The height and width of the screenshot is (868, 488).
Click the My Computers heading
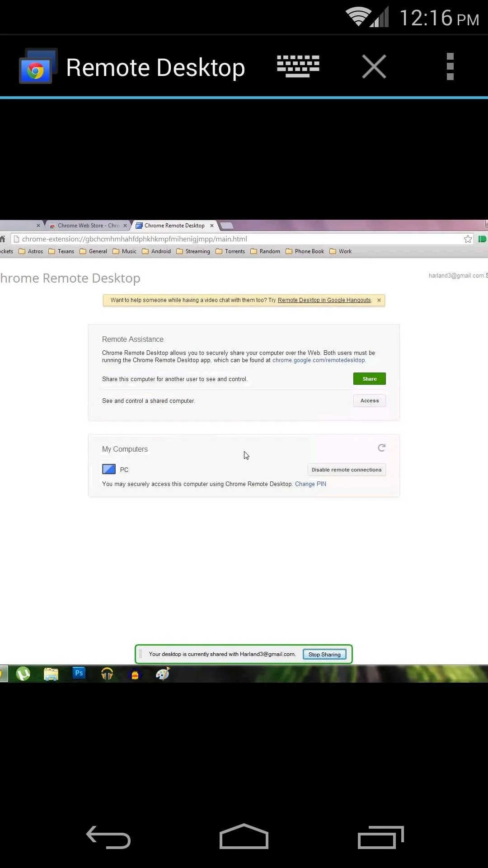click(125, 449)
